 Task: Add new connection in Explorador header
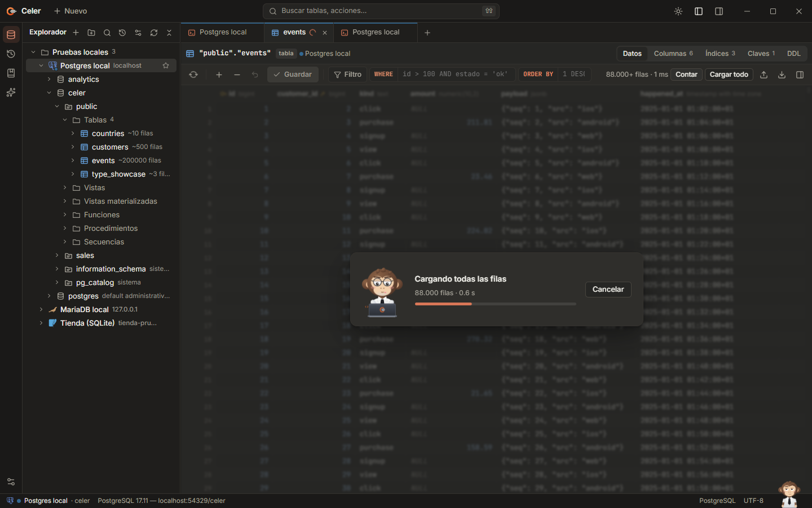click(x=76, y=33)
